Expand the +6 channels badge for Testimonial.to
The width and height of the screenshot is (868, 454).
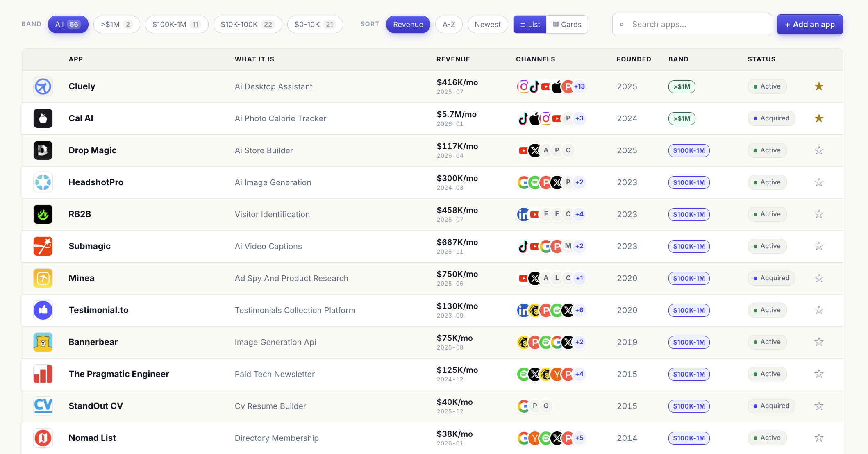pos(579,310)
